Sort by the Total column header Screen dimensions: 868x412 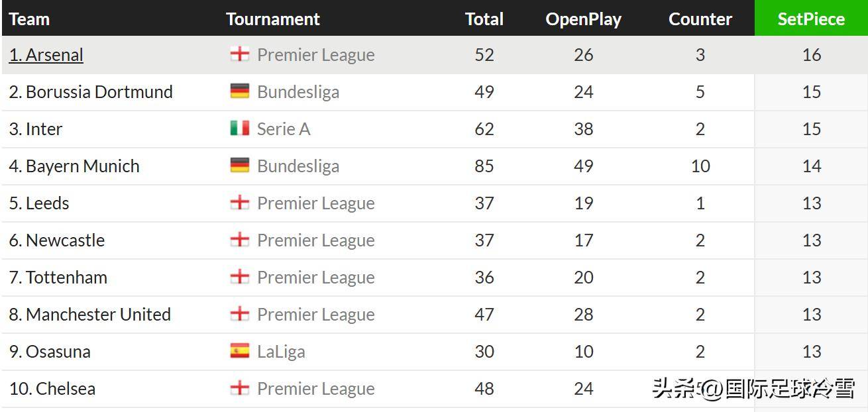tap(484, 19)
